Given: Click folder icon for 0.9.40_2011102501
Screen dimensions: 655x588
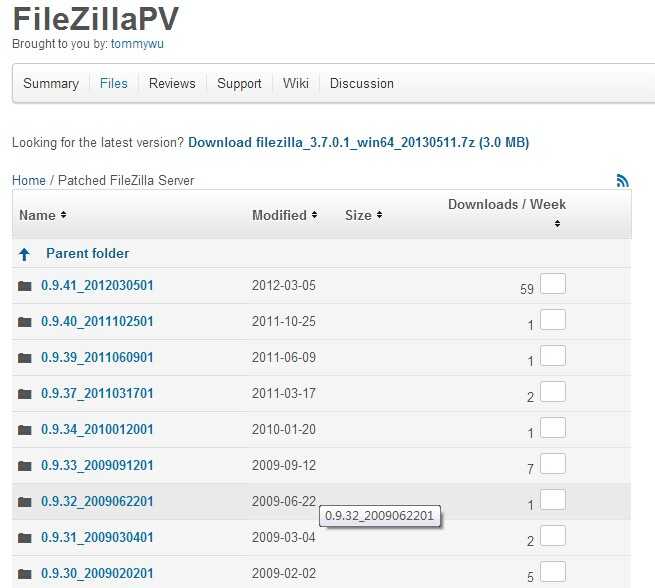Looking at the screenshot, I should tap(25, 322).
